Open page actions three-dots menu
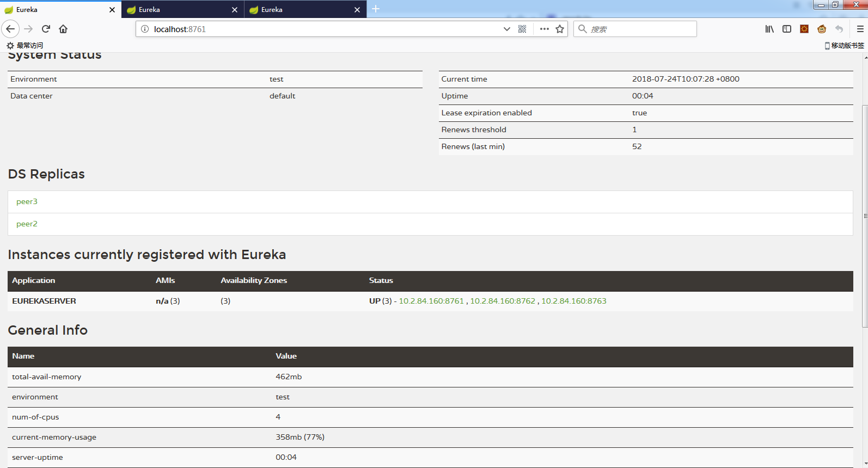This screenshot has height=468, width=868. pyautogui.click(x=544, y=29)
